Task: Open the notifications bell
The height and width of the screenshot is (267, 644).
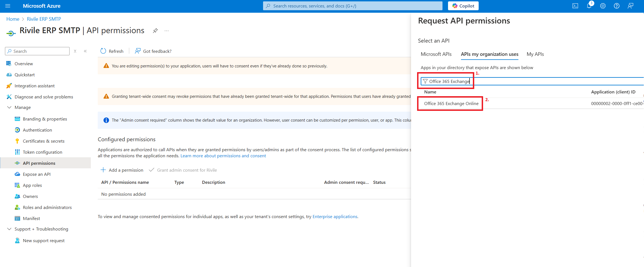Action: tap(589, 6)
